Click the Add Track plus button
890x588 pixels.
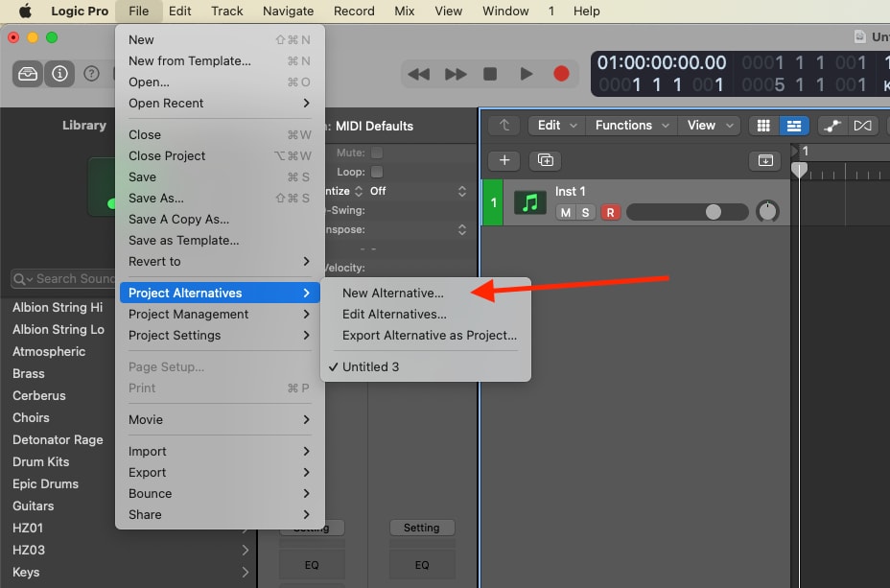504,160
